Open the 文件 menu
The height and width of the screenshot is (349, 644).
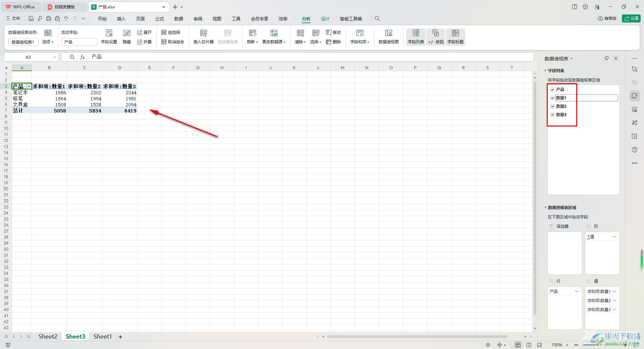pyautogui.click(x=13, y=19)
